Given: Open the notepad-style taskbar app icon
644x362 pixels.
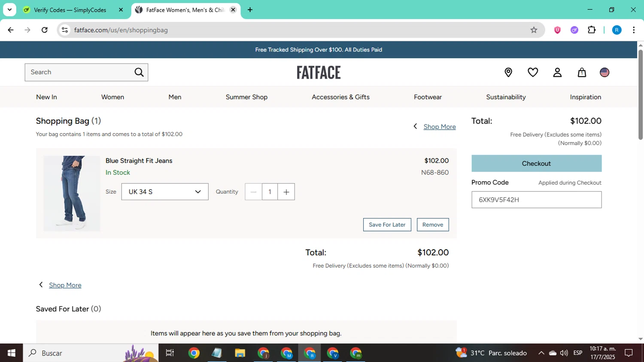Looking at the screenshot, I should 217,353.
